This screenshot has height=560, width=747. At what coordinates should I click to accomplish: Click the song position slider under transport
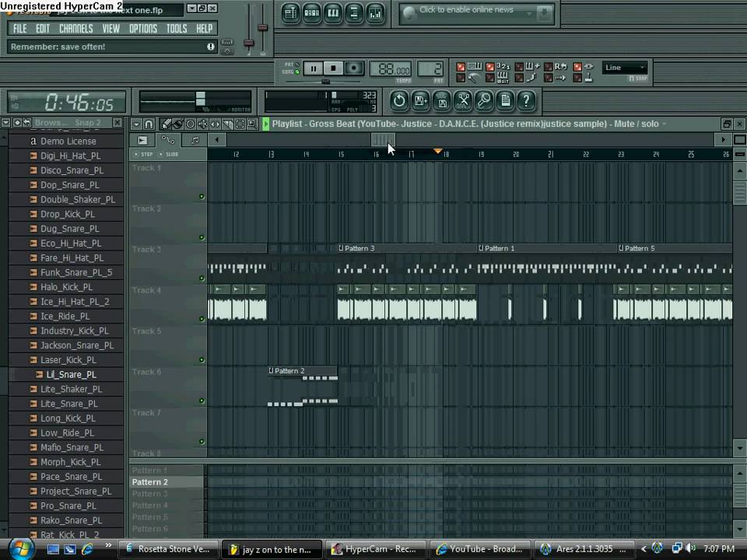(x=326, y=82)
